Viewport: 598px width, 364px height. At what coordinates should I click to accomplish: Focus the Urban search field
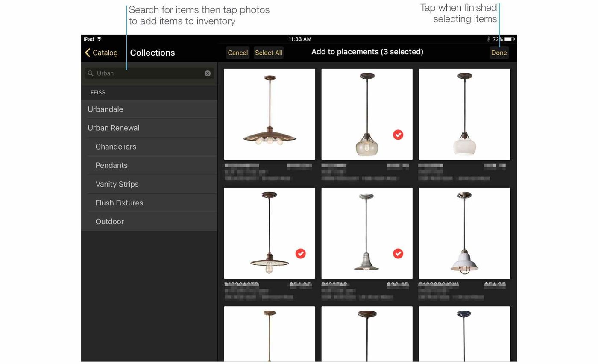tap(149, 73)
